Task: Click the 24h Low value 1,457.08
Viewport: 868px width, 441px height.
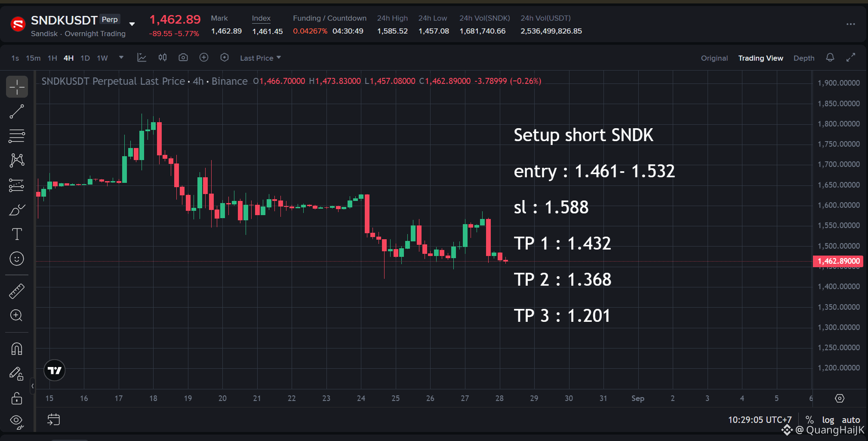Action: tap(434, 31)
